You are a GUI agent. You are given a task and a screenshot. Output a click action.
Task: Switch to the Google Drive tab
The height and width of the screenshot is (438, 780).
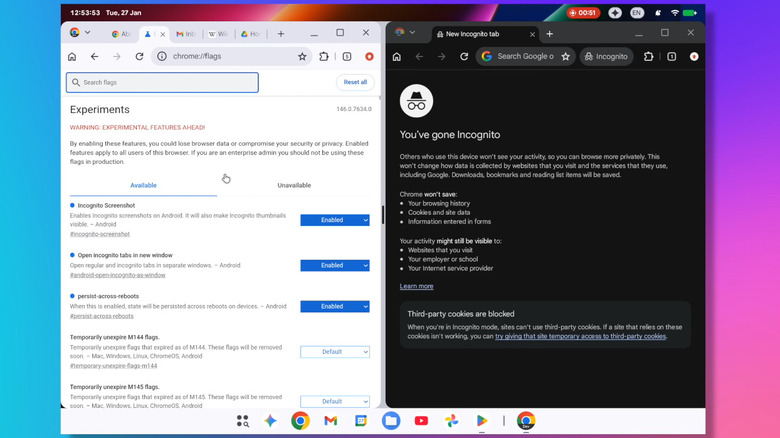pos(251,34)
